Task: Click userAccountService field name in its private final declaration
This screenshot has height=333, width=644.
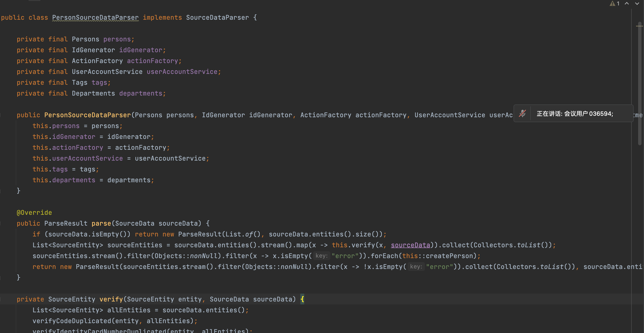Action: [182, 72]
